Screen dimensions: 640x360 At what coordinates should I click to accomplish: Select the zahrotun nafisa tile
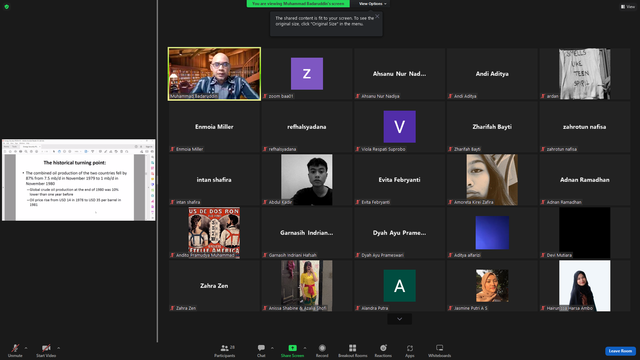(x=584, y=127)
